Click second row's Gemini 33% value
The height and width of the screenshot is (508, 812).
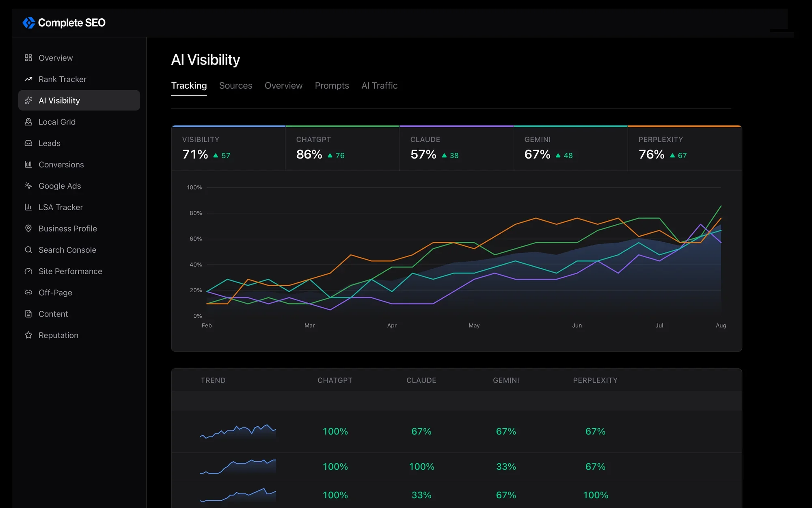point(506,467)
